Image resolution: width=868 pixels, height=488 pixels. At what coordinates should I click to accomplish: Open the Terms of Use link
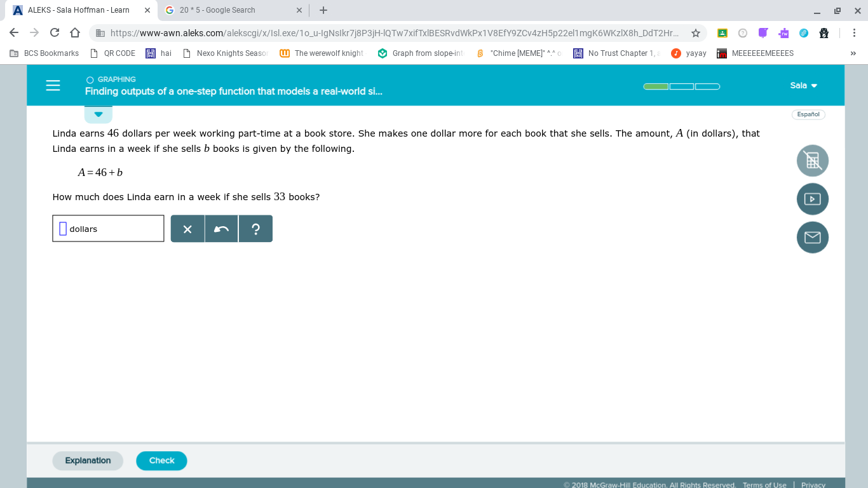pos(764,485)
